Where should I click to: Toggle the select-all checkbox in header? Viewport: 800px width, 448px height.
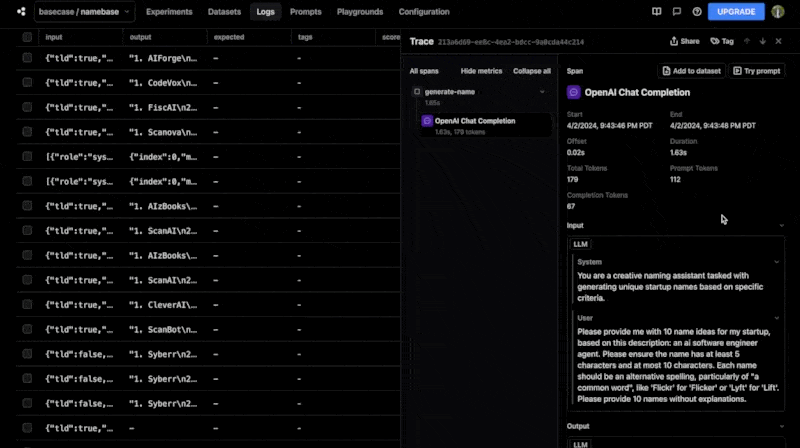point(27,37)
